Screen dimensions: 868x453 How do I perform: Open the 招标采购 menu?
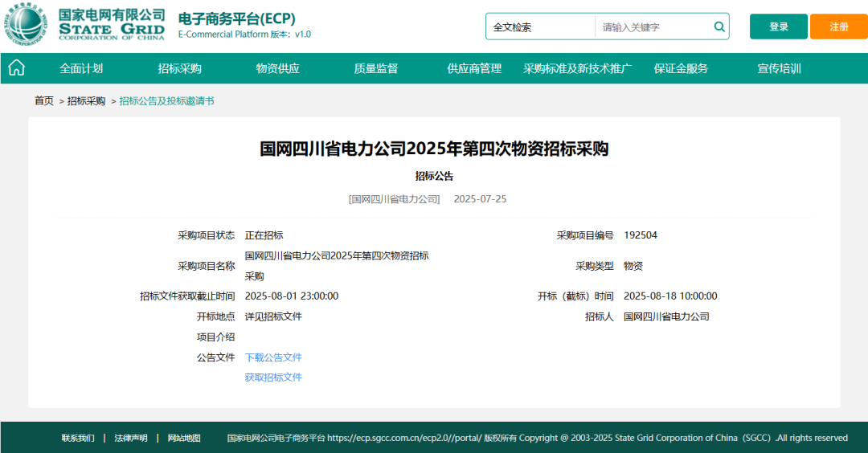tap(179, 68)
